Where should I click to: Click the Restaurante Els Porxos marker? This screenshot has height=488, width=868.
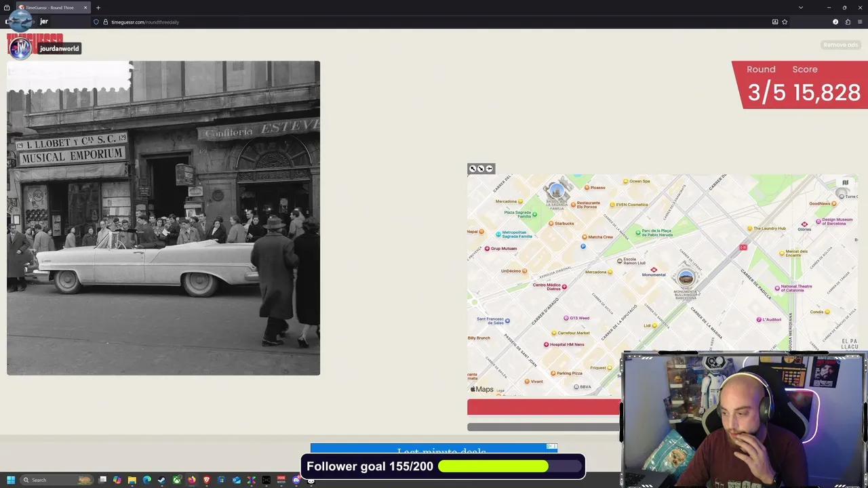573,204
